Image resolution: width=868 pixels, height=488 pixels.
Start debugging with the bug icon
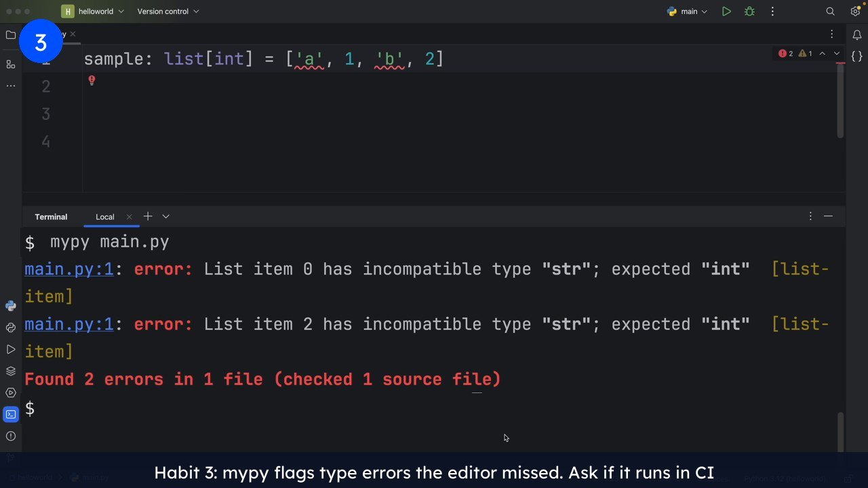749,12
